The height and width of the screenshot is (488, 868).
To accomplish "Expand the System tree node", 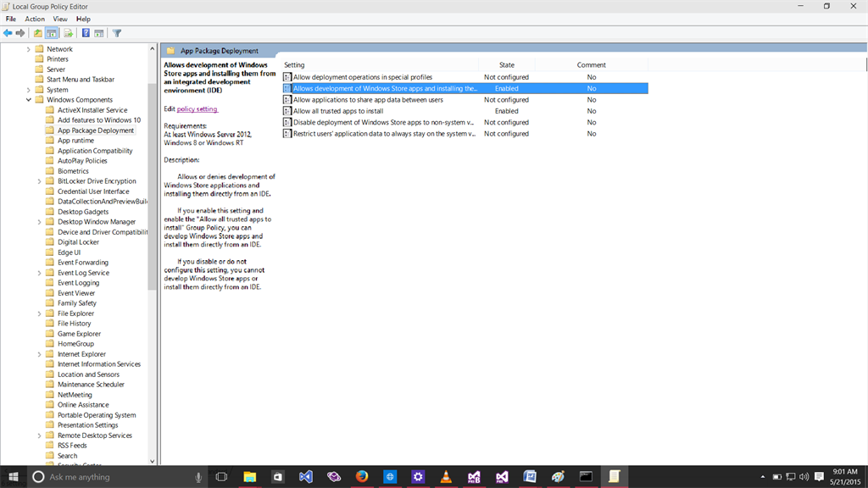I will point(28,90).
